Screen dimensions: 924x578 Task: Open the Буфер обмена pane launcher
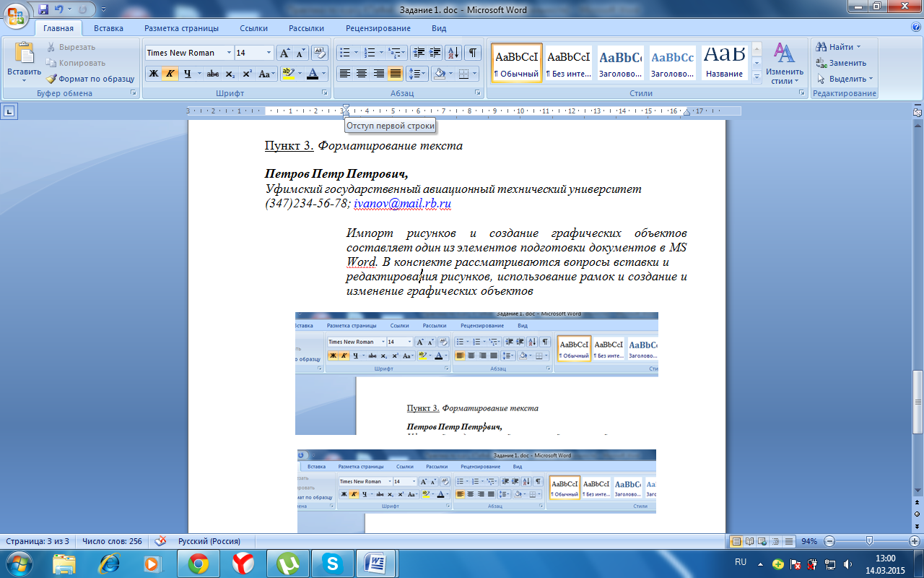pos(133,93)
